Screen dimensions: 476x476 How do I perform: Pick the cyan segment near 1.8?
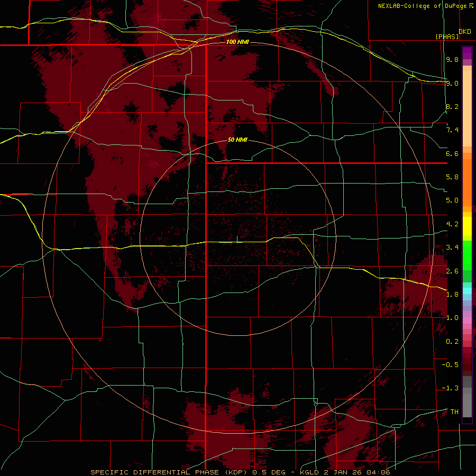click(467, 291)
